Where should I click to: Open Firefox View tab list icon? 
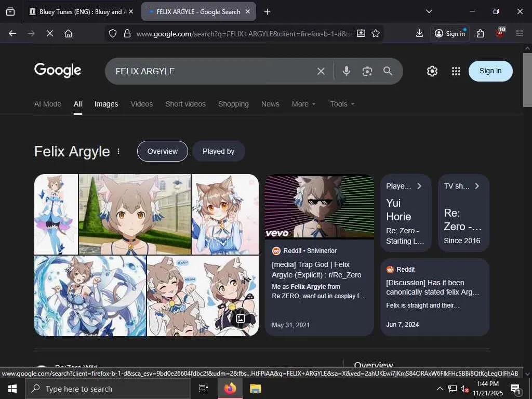(x=10, y=11)
